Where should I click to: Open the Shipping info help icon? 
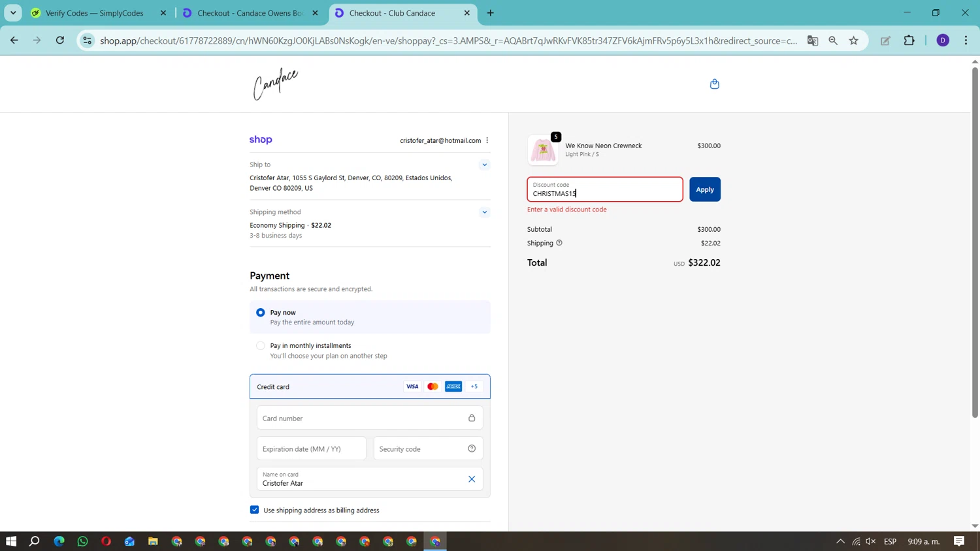pyautogui.click(x=559, y=243)
